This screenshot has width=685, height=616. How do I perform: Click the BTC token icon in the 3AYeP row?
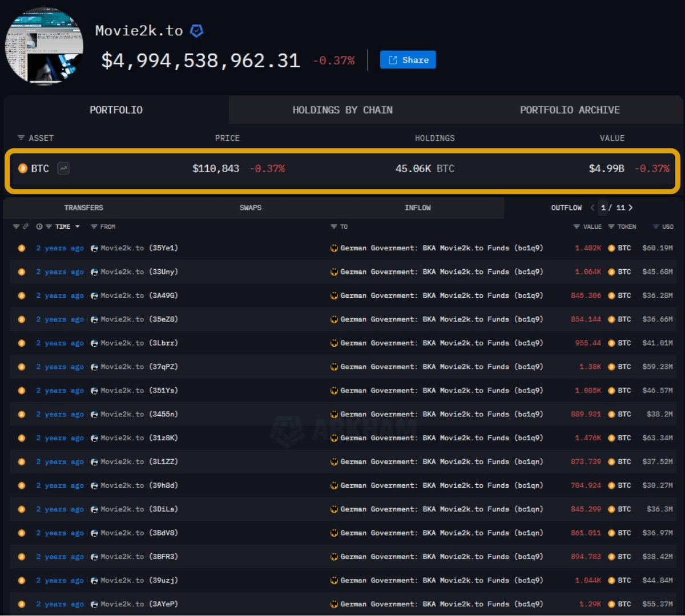[x=611, y=604]
